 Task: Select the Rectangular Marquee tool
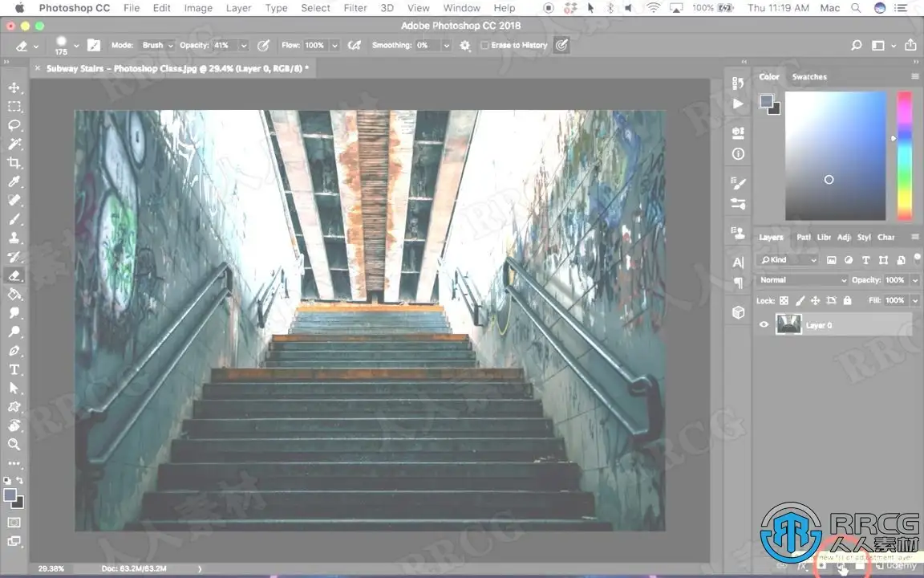click(x=14, y=107)
